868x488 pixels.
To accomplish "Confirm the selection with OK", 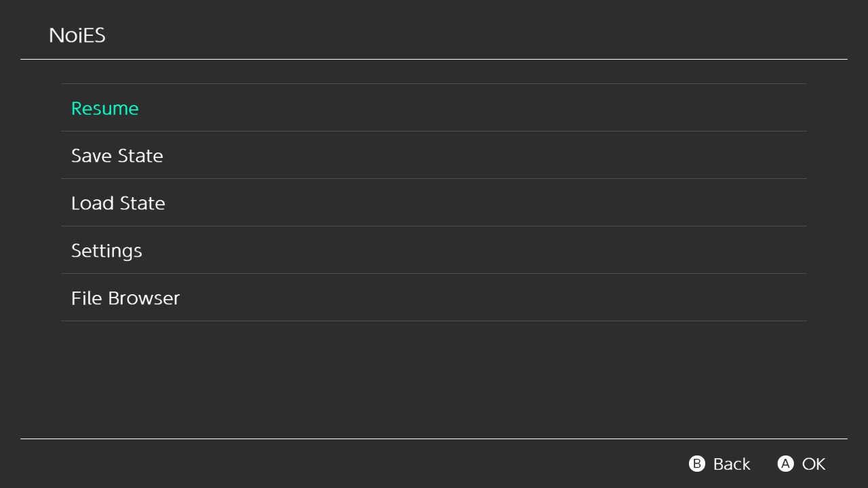I will (x=813, y=464).
